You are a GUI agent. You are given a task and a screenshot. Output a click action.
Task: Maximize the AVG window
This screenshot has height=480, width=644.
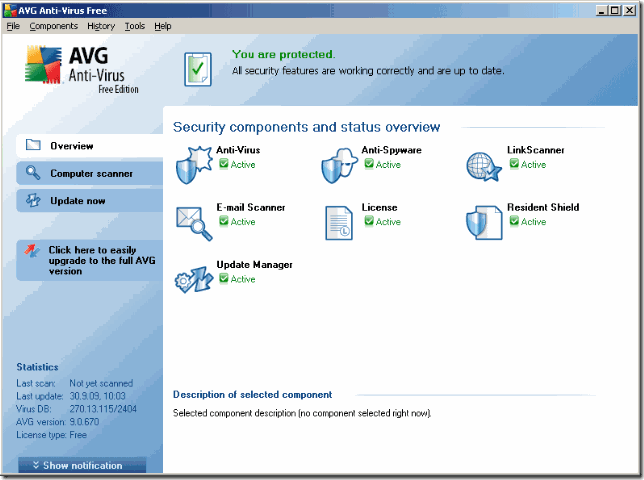615,10
